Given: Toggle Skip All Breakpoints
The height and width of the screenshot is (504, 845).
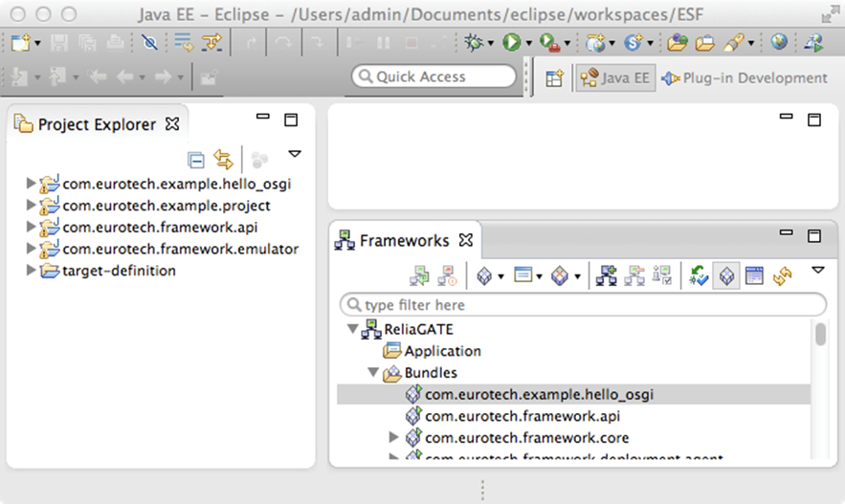Looking at the screenshot, I should (x=149, y=42).
